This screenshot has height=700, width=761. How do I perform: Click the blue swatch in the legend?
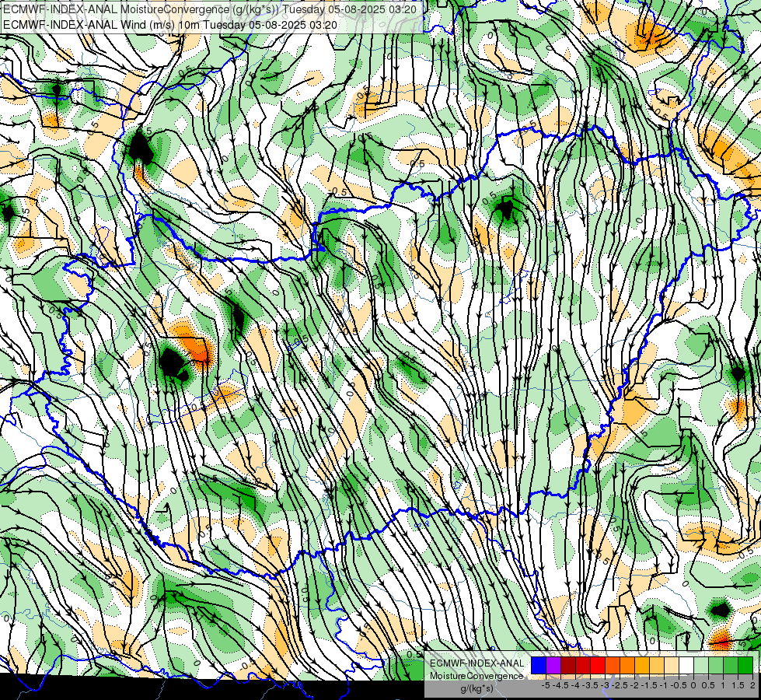[539, 665]
